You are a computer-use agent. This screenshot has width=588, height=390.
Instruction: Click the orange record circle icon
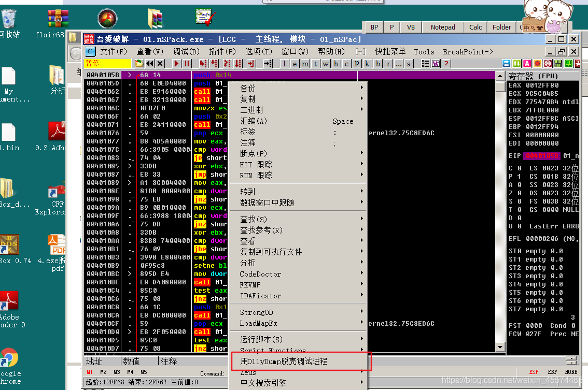(537, 64)
